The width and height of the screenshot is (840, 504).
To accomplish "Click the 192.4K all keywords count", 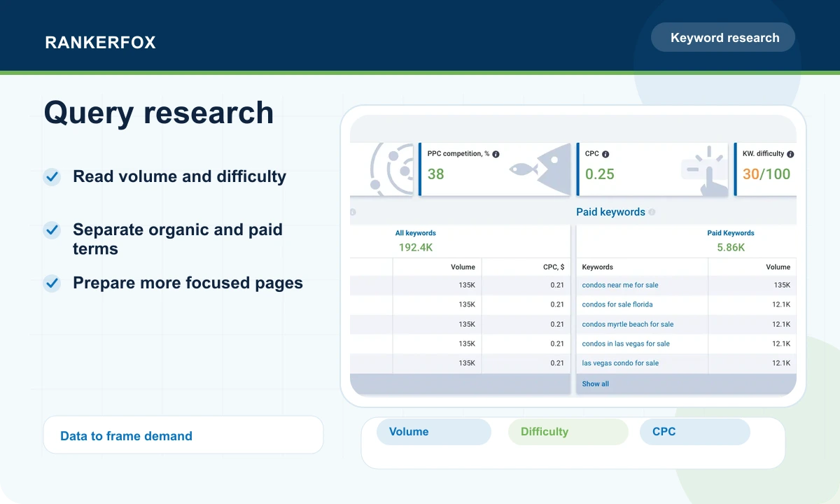I will coord(416,247).
